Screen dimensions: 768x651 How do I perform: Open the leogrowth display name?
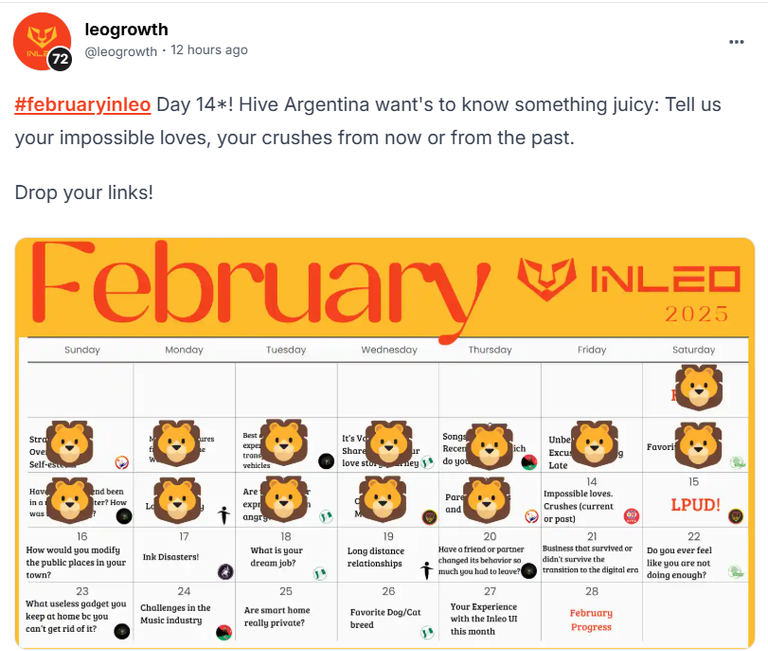point(126,29)
